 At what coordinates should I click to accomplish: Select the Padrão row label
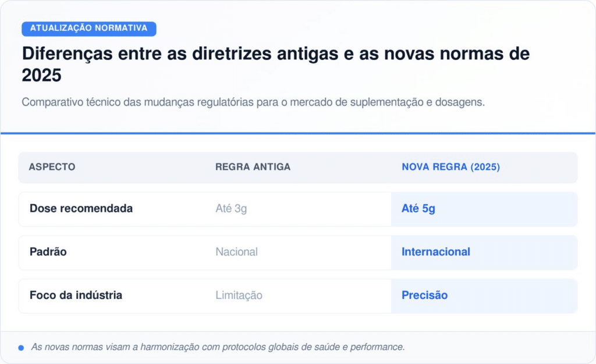click(x=48, y=252)
